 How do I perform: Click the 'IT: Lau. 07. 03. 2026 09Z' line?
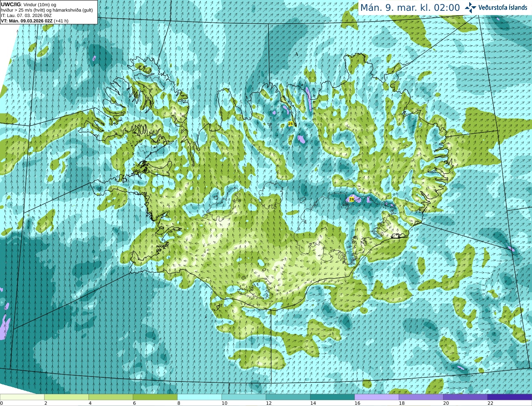(x=26, y=15)
